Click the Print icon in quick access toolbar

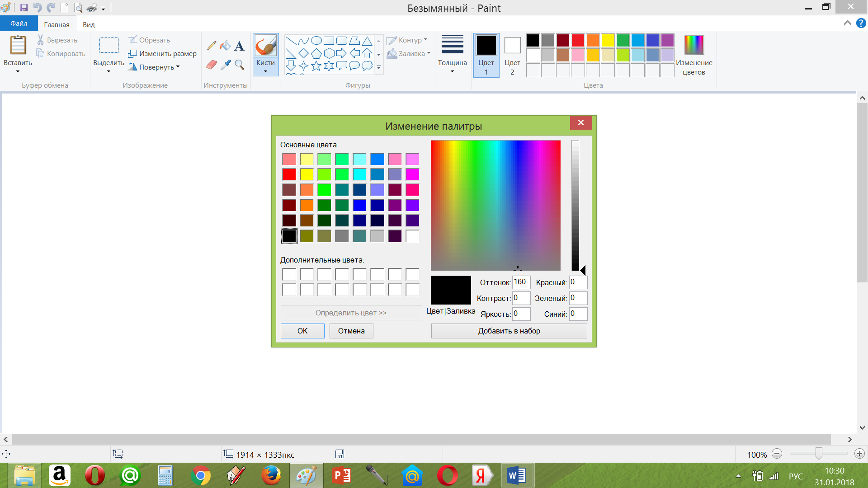tap(92, 8)
